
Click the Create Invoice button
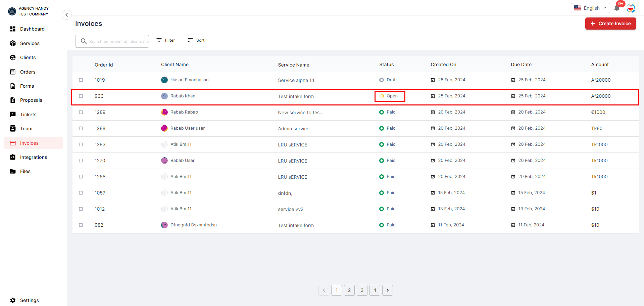point(610,24)
